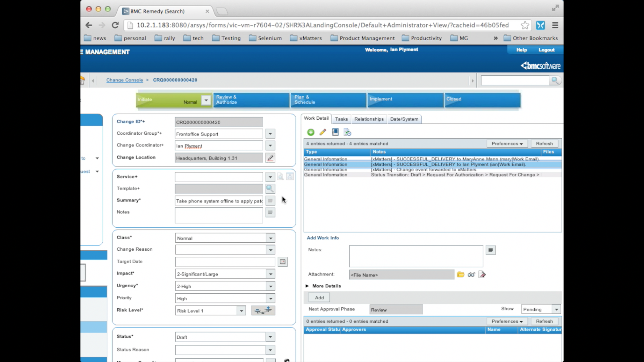Click the Closed phase indicator

482,99
